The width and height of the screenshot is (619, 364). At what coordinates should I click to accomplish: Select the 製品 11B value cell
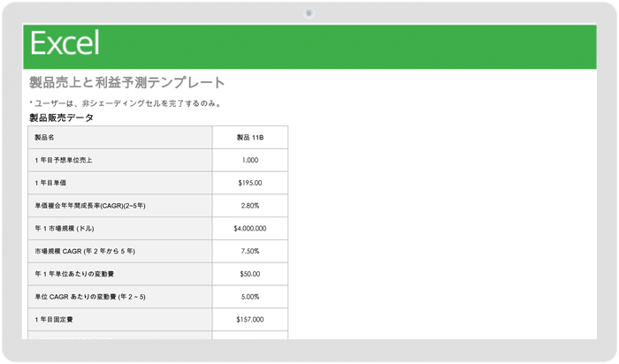pos(250,137)
